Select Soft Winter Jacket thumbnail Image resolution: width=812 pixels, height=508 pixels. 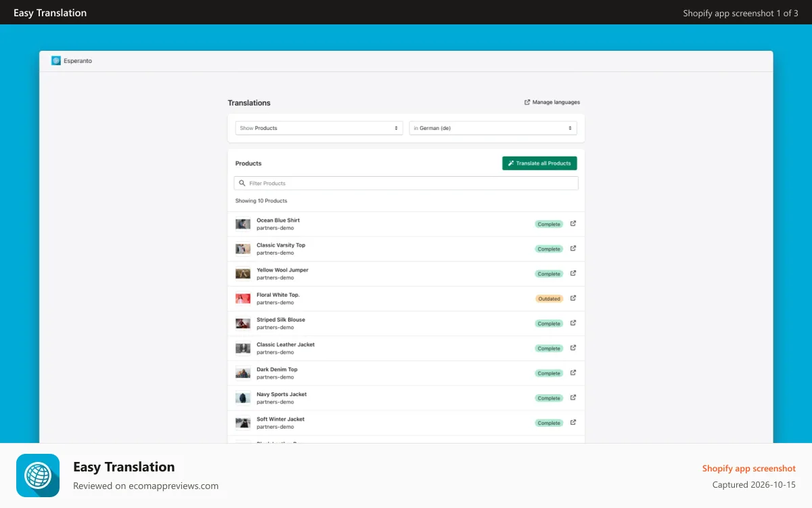pyautogui.click(x=243, y=423)
